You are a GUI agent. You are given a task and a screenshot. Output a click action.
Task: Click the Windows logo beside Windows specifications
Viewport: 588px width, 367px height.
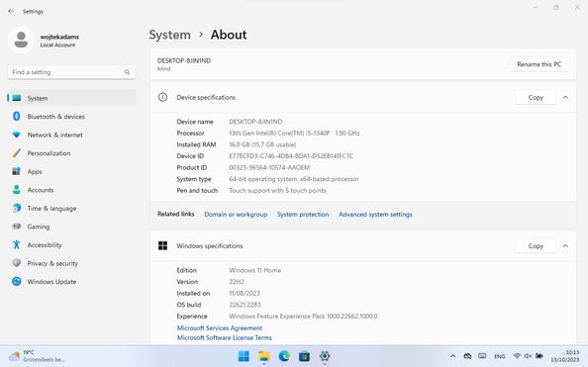pos(162,246)
